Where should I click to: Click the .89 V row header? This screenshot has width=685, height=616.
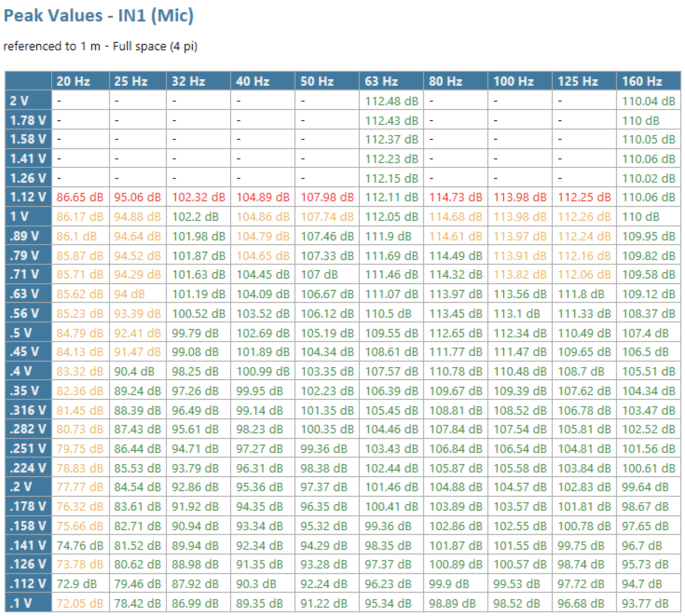coord(28,236)
